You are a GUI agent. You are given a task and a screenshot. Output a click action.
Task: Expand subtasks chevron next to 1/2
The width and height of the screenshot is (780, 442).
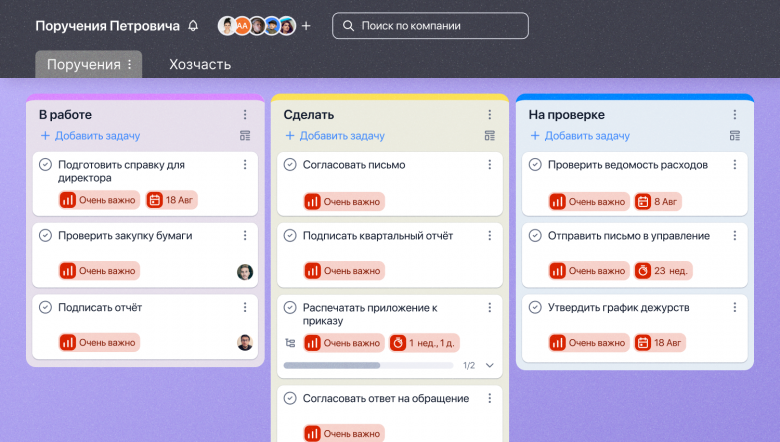coord(489,365)
